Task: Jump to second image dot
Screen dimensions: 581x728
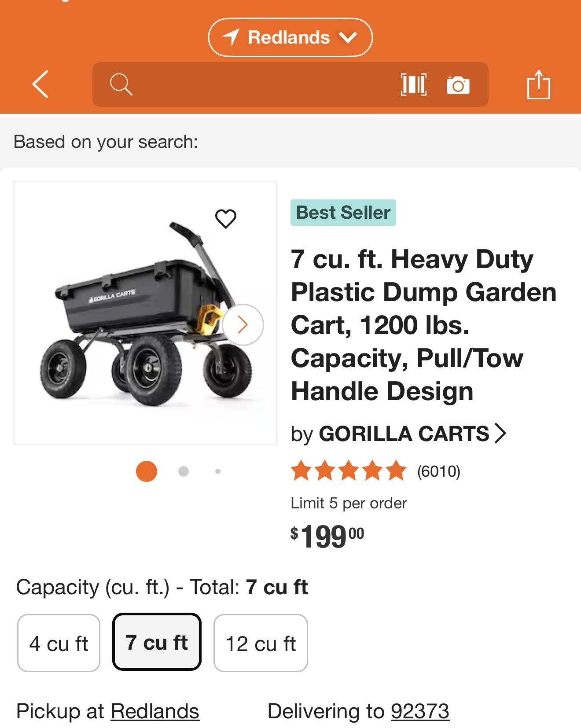Action: pyautogui.click(x=184, y=471)
